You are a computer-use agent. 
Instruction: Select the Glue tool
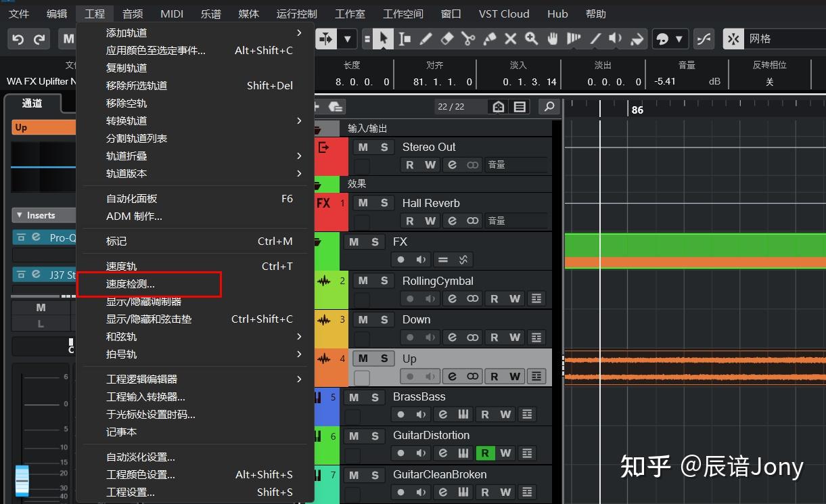click(x=489, y=39)
